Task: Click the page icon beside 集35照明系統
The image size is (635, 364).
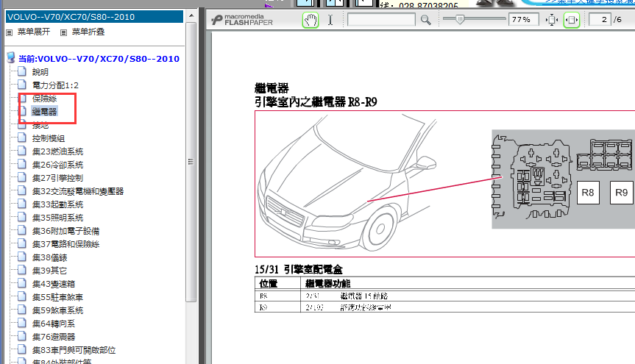Action: click(x=22, y=218)
